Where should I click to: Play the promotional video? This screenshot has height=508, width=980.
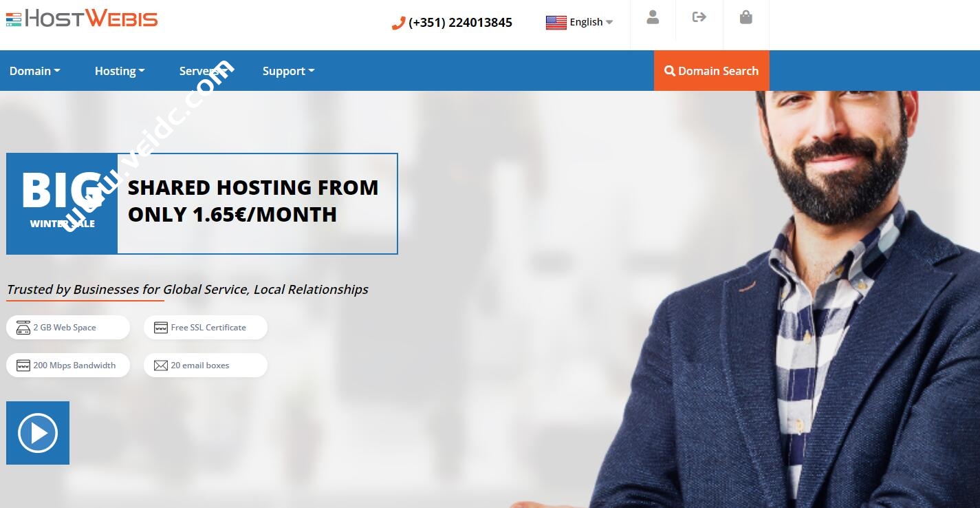point(38,433)
